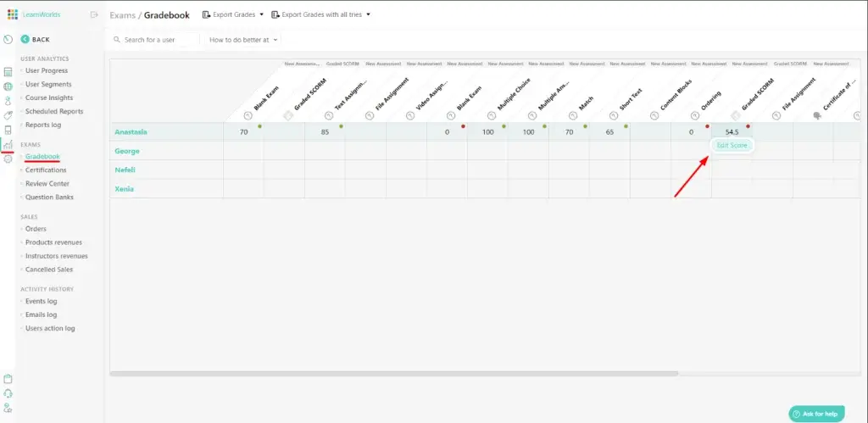The image size is (868, 423).
Task: Open the Mobile app icon in left rail
Action: tap(8, 130)
